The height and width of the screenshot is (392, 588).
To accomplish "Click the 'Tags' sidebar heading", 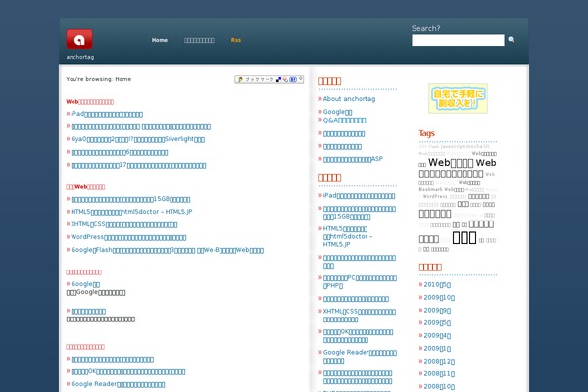I will (x=426, y=133).
